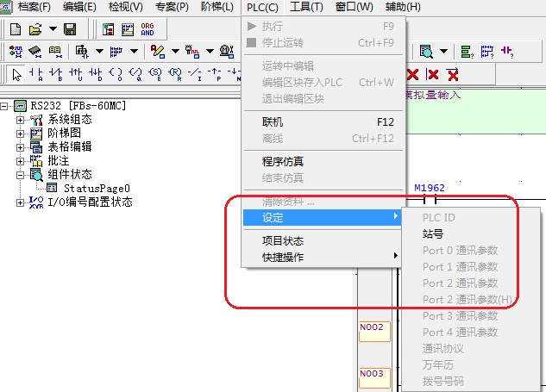
Task: Select the arrow pointer tool
Action: point(16,74)
